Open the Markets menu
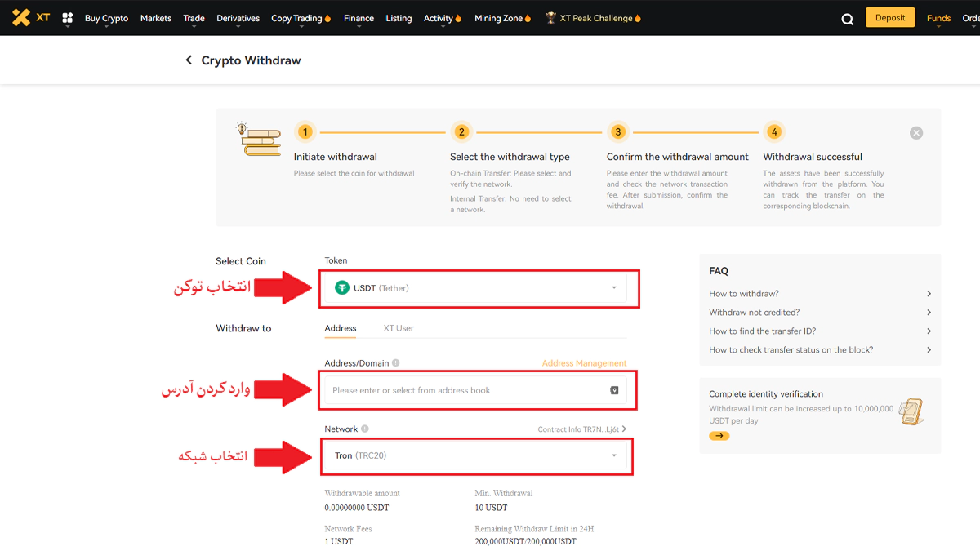The image size is (980, 551). click(x=156, y=18)
